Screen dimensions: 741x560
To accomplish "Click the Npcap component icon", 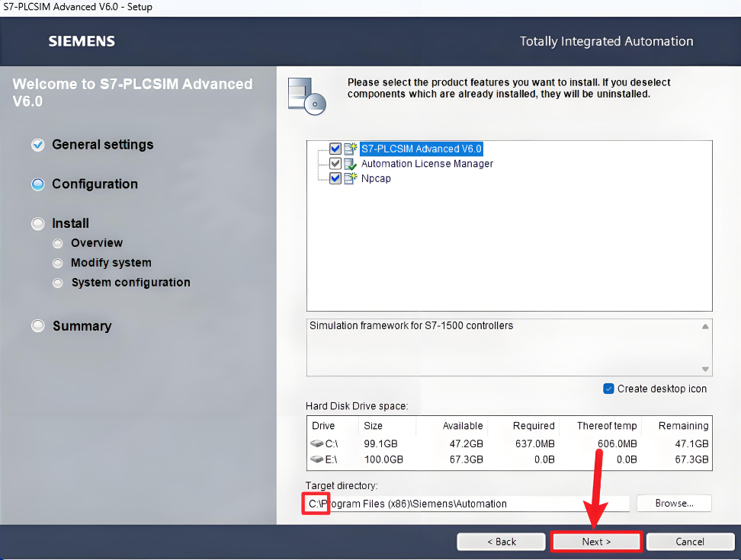I will [350, 178].
